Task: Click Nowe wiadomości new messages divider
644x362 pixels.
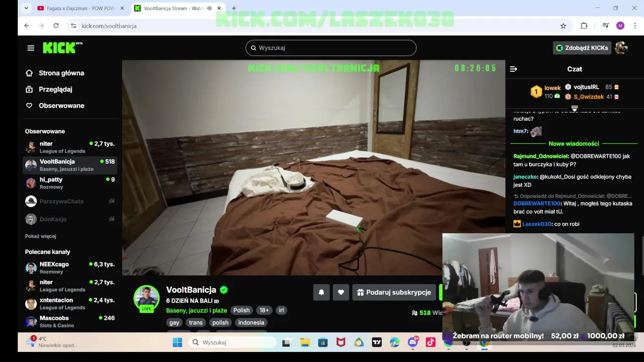Action: click(x=574, y=144)
